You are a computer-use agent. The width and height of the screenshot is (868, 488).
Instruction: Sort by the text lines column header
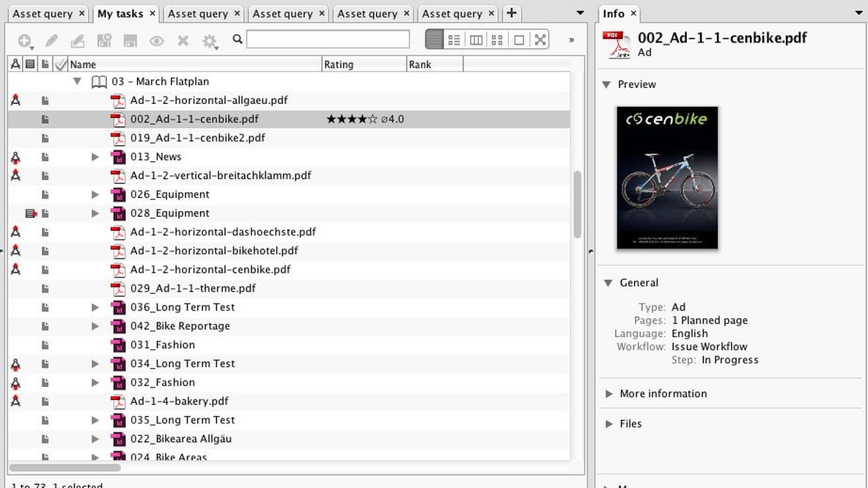coord(30,64)
